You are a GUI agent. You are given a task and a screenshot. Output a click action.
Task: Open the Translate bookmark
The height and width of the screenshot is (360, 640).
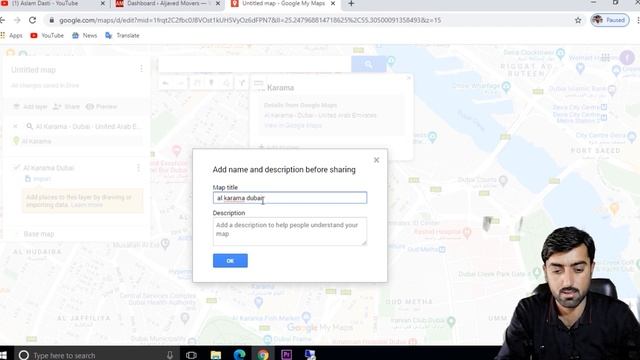point(122,36)
